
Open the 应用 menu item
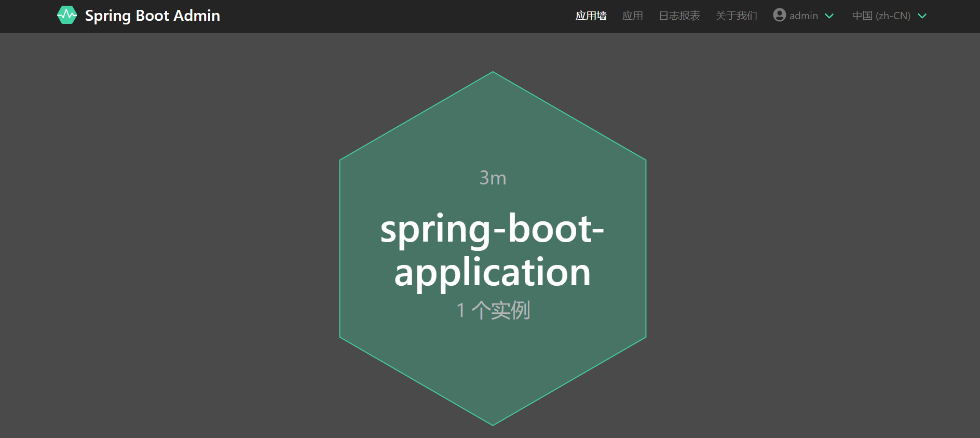pos(632,16)
